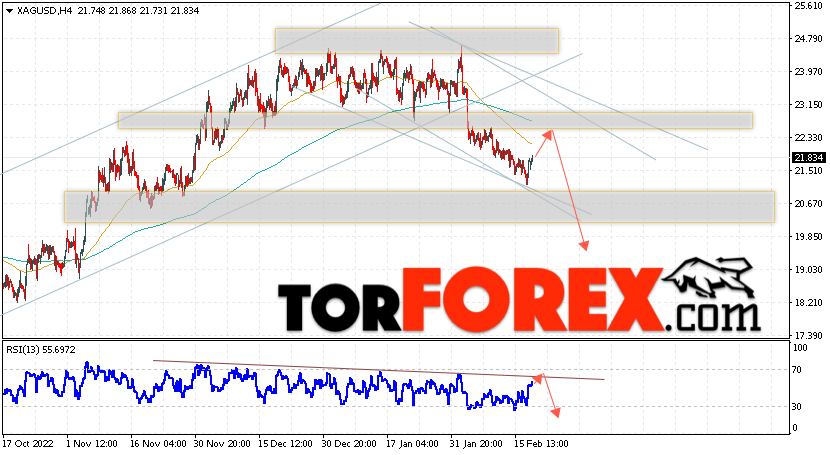Click the 1 Nov 12:00 time label
Image resolution: width=830 pixels, height=455 pixels.
[x=92, y=443]
